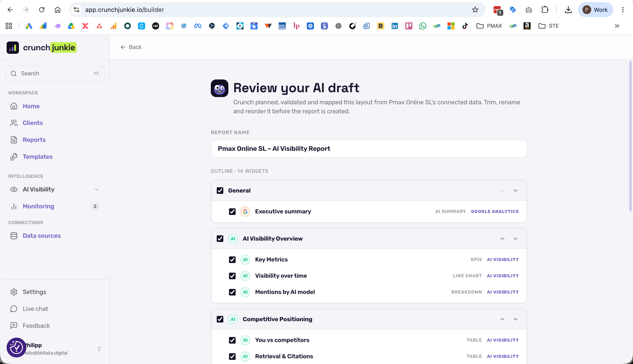
Task: Open Settings via its gear icon
Action: click(14, 292)
